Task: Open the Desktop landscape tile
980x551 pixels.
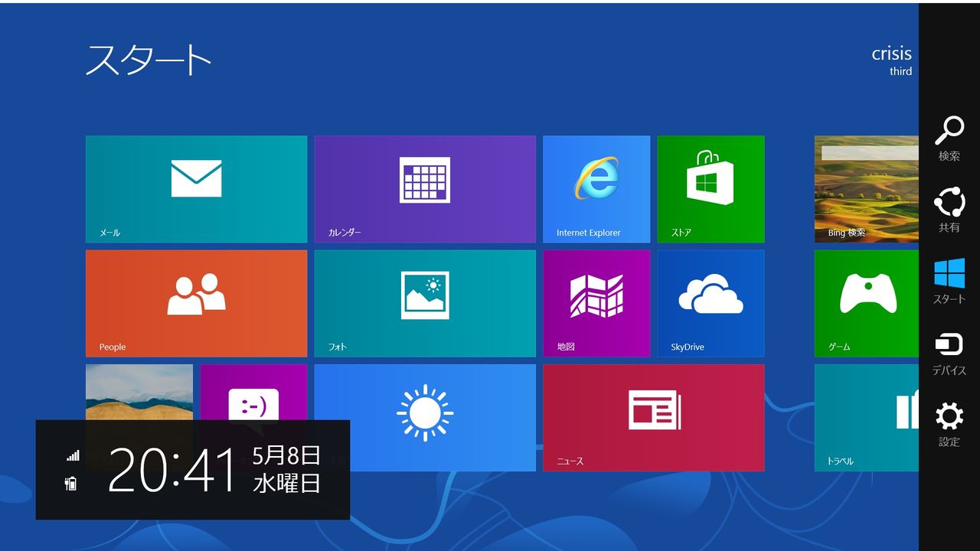Action: coord(139,392)
